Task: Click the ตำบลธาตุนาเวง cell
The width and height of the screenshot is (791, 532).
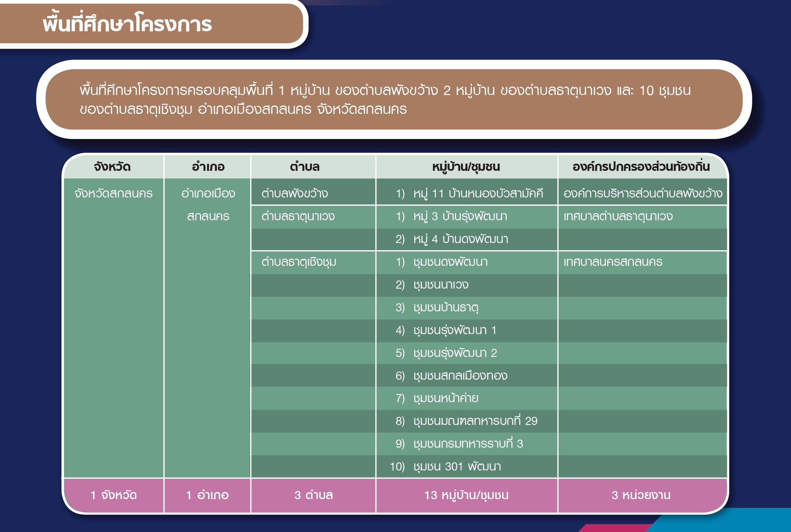Action: (x=298, y=216)
